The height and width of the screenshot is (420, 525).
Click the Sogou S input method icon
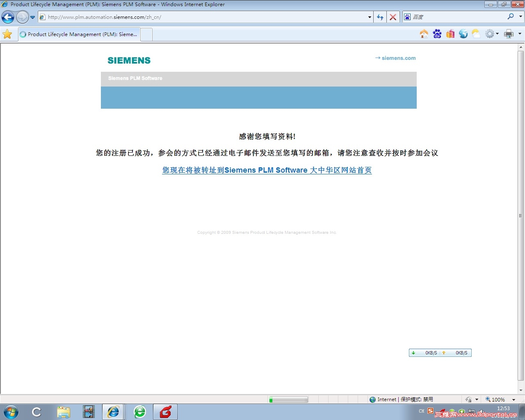(430, 411)
